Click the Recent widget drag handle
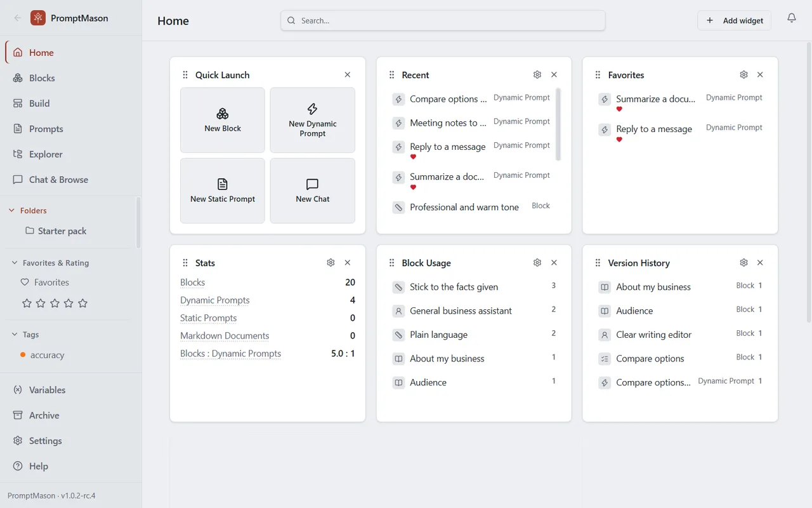Image resolution: width=812 pixels, height=508 pixels. pyautogui.click(x=392, y=75)
